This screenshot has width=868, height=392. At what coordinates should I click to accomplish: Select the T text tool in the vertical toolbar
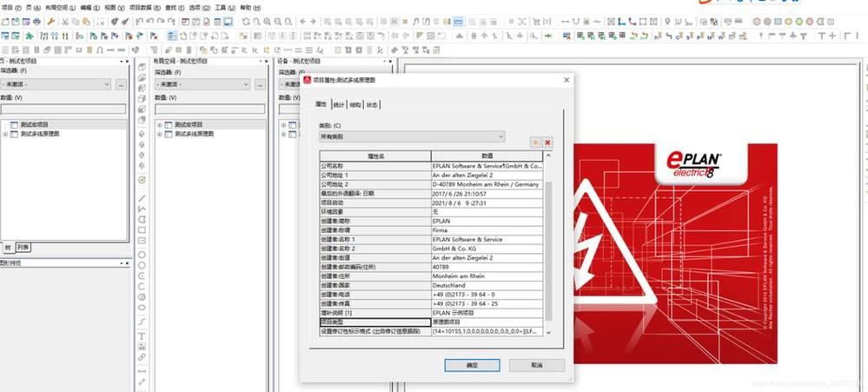pos(142,336)
